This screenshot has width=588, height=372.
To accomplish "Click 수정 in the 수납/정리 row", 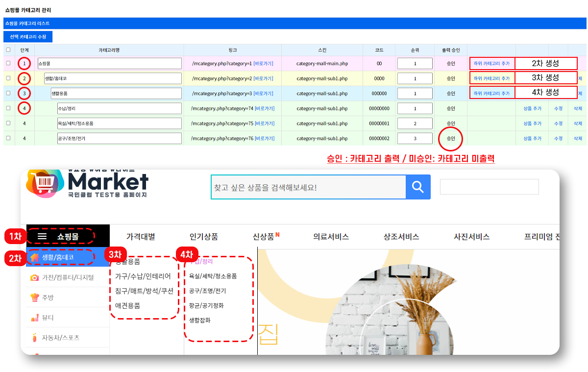I will [558, 108].
